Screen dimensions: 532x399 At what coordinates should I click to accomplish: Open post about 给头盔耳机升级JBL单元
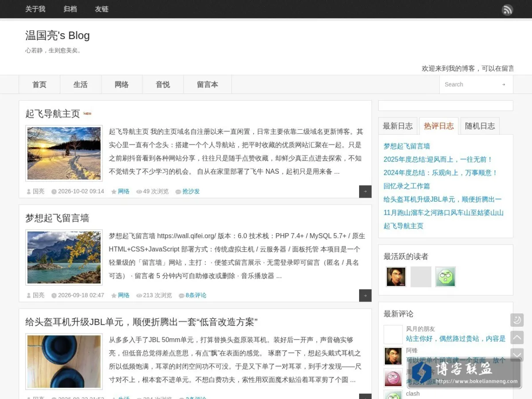pos(141,322)
